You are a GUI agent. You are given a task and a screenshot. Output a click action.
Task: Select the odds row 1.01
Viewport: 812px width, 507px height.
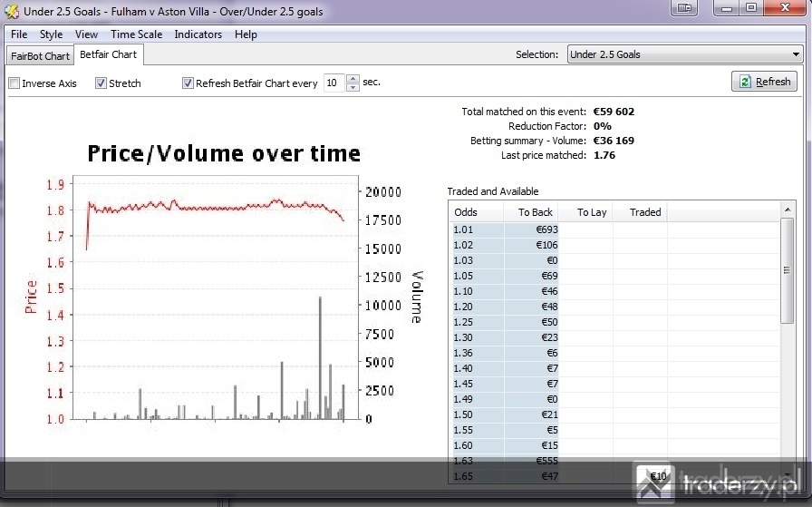(614, 229)
